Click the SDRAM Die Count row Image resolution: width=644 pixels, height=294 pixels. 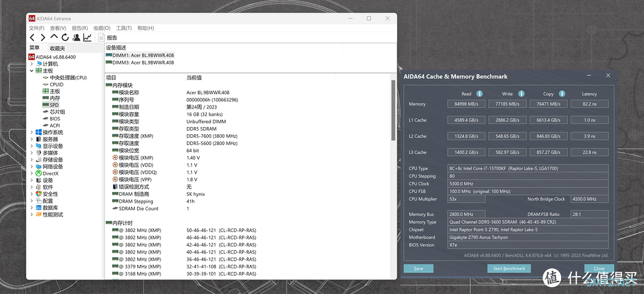pyautogui.click(x=247, y=209)
